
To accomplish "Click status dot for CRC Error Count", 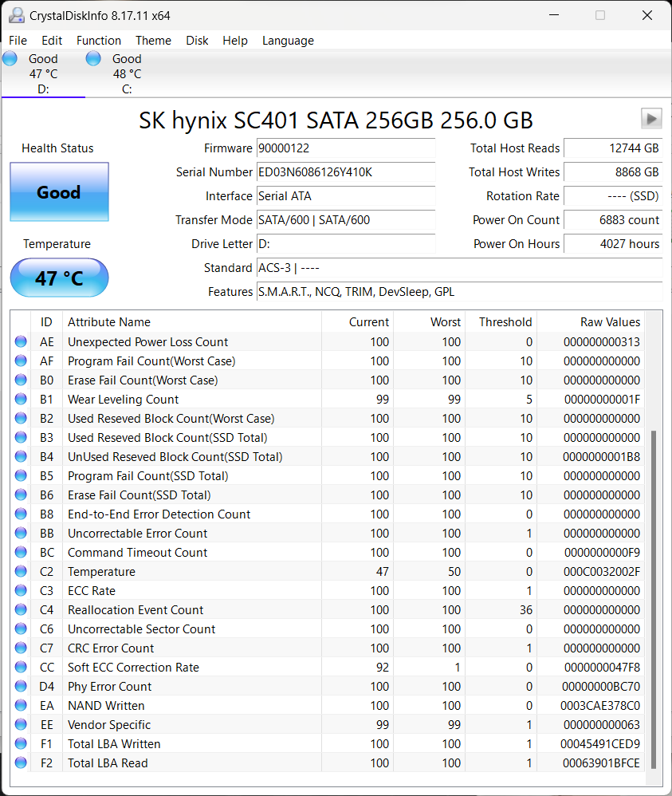I will pos(21,648).
